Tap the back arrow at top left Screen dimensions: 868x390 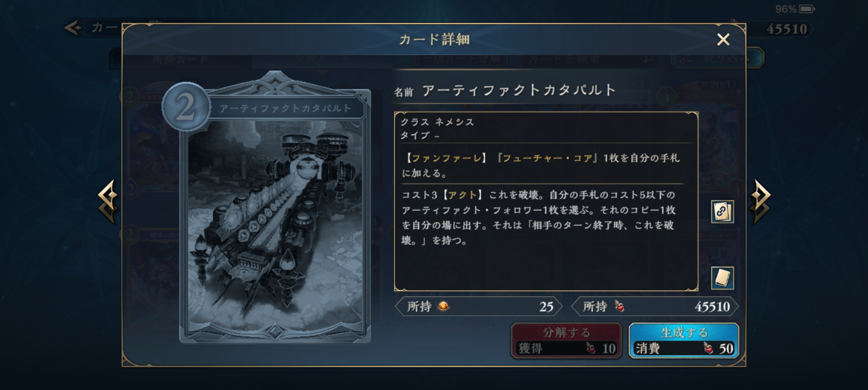point(73,28)
